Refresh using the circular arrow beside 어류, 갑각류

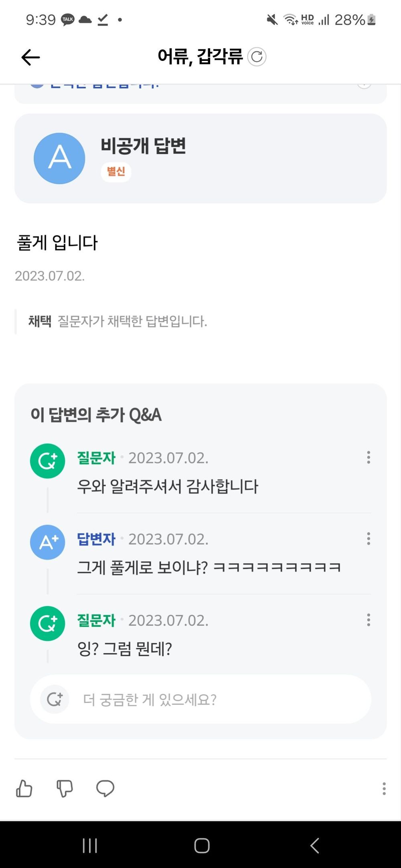pyautogui.click(x=257, y=57)
